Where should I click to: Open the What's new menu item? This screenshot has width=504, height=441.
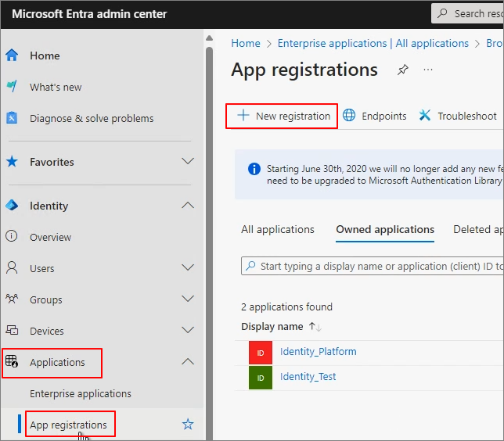56,87
